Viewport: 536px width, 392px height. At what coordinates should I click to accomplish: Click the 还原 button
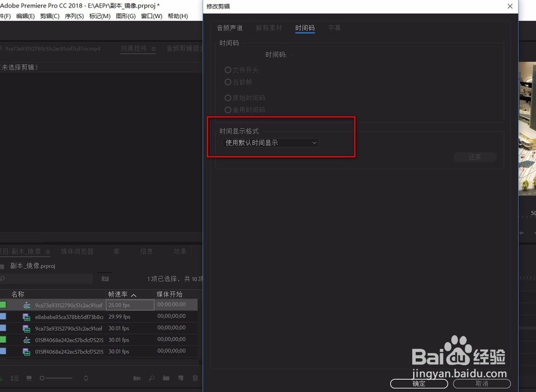tap(475, 157)
